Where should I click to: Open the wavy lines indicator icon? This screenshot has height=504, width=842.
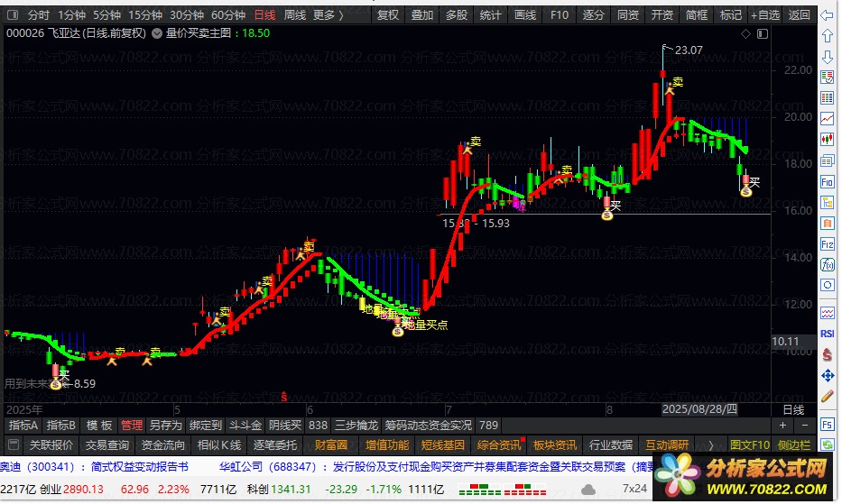point(827,313)
